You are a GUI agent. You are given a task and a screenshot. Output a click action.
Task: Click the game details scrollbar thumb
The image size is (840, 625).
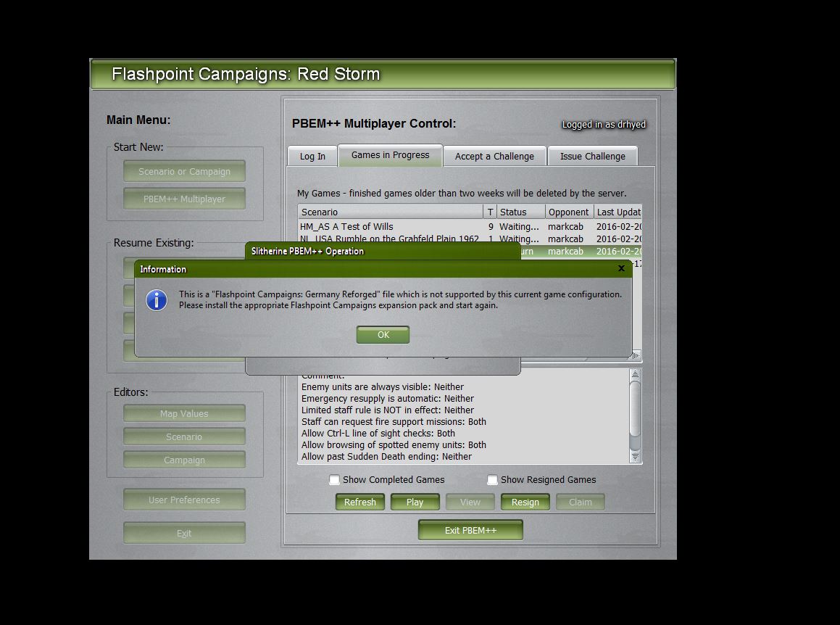pyautogui.click(x=635, y=408)
